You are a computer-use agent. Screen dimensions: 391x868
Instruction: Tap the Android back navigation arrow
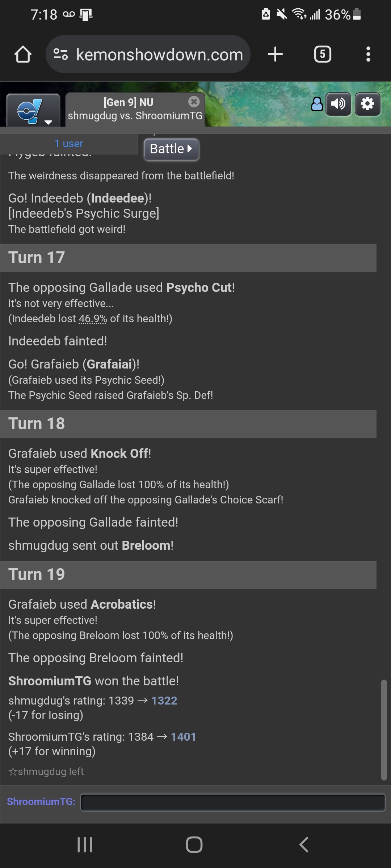(x=304, y=845)
